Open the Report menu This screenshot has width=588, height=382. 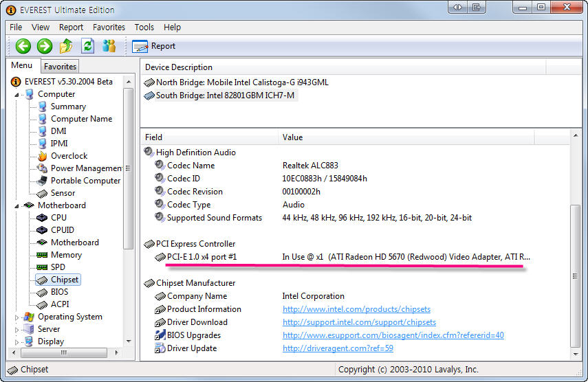pyautogui.click(x=71, y=27)
